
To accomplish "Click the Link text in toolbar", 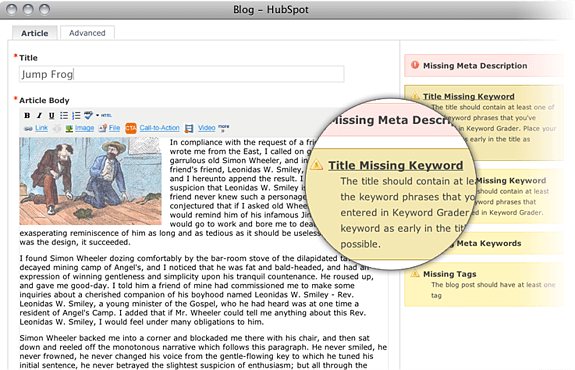I will pyautogui.click(x=41, y=128).
